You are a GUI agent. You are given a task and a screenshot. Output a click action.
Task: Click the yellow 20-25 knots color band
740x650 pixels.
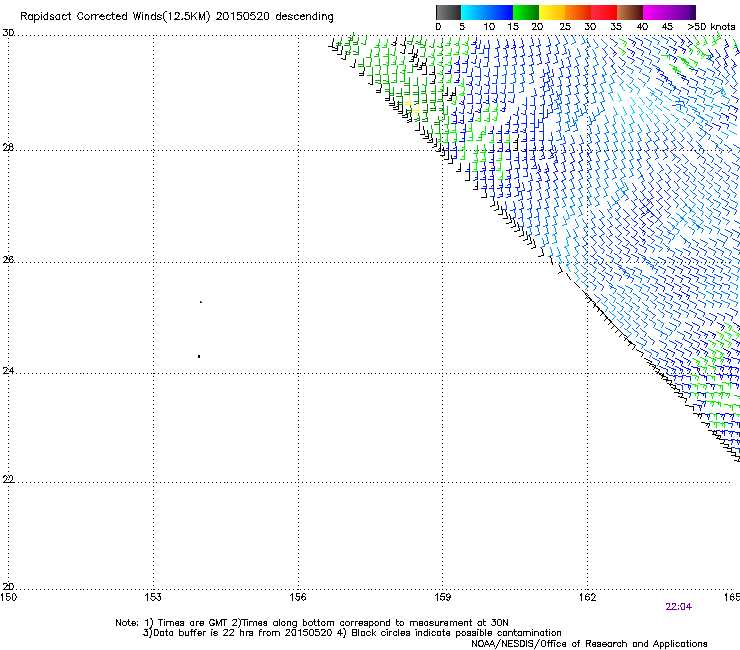552,12
